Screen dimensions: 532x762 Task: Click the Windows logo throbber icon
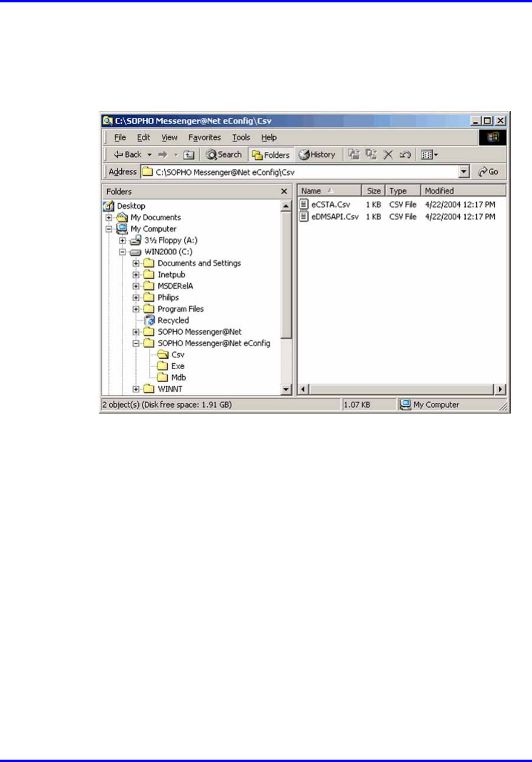pos(492,137)
